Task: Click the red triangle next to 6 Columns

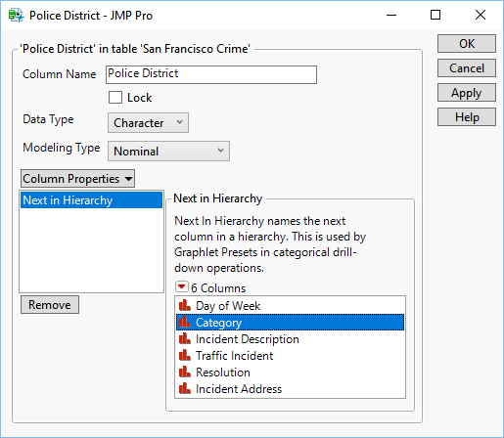Action: (x=181, y=287)
